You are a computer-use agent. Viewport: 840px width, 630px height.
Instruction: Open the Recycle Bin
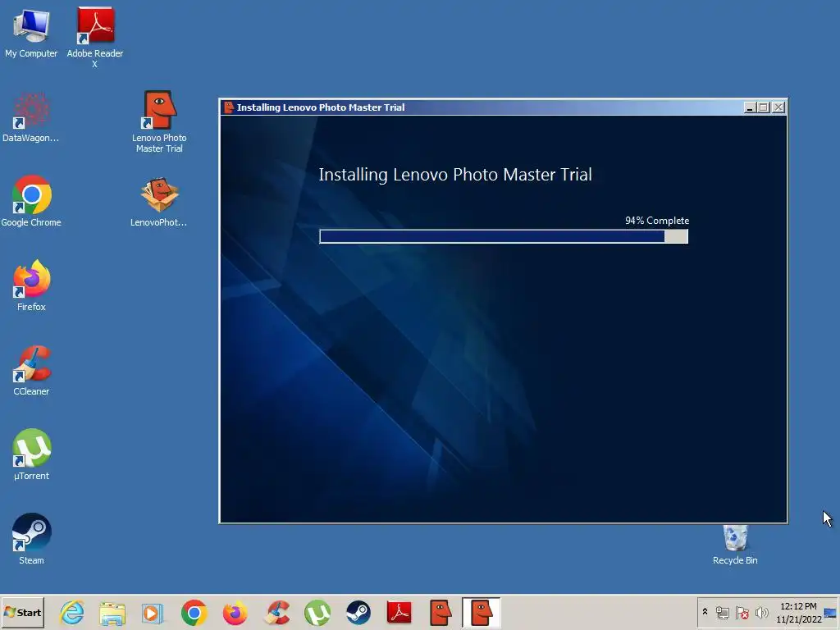coord(735,545)
